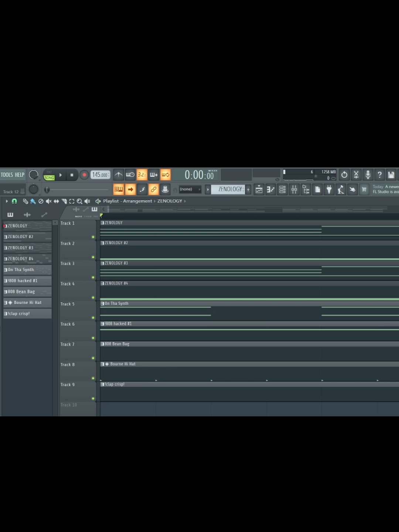Screen dimensions: 399x532
Task: Click the Arrangement breadcrumb in Playlist title
Action: 137,201
